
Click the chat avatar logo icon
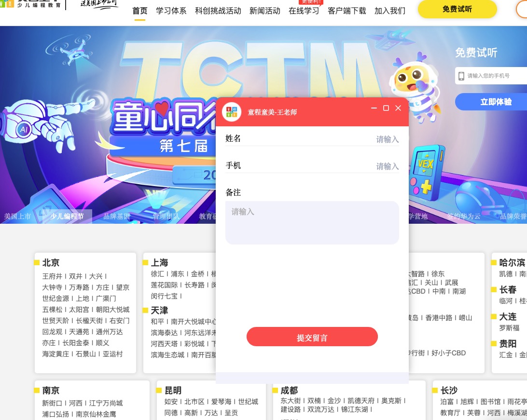[232, 112]
